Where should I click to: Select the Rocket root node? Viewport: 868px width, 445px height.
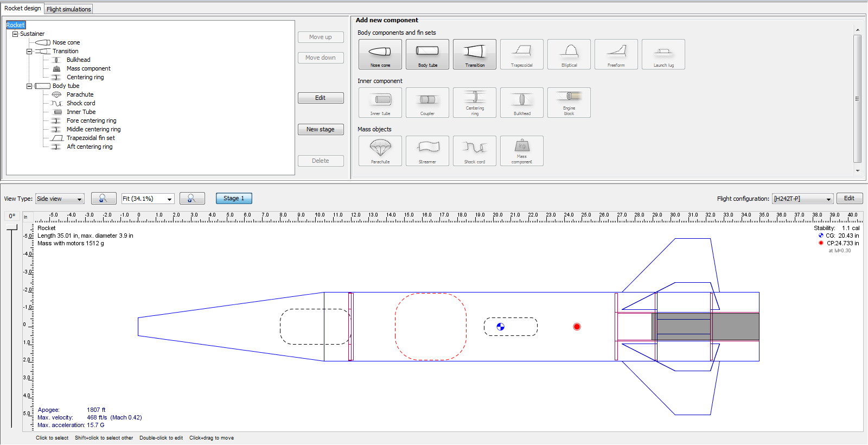[x=16, y=25]
